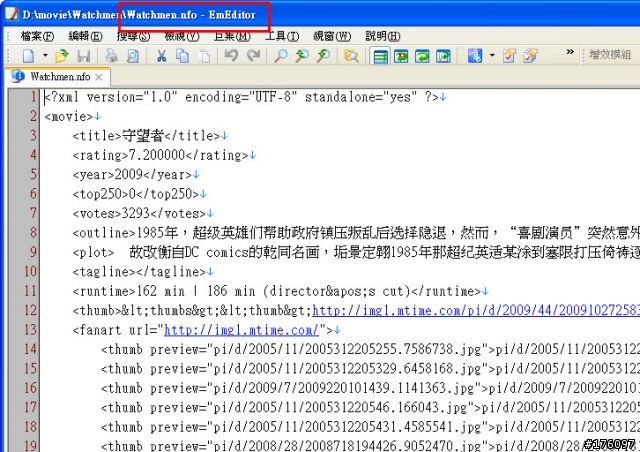Toggle the third wrap mode icon

coord(422,56)
